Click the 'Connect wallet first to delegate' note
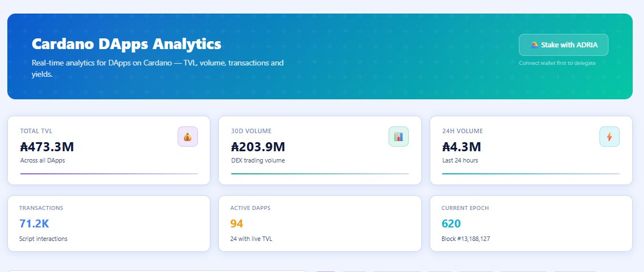 [x=557, y=63]
